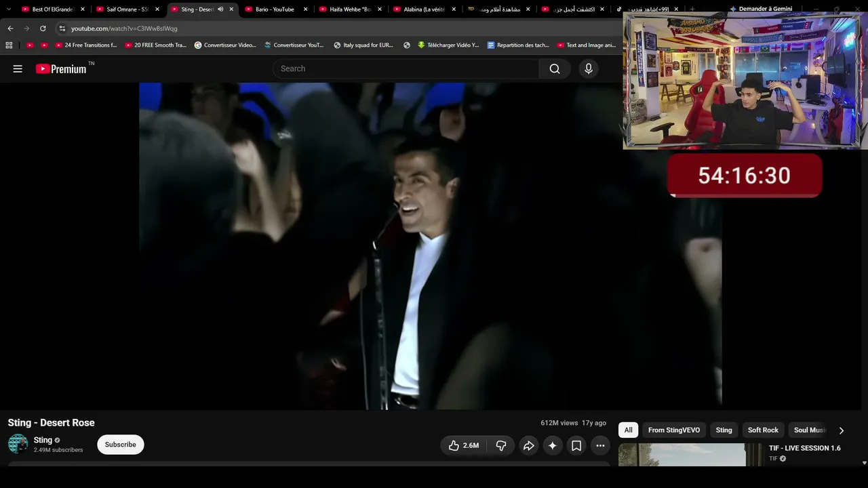Click the 612M views text
868x488 pixels.
[559, 423]
